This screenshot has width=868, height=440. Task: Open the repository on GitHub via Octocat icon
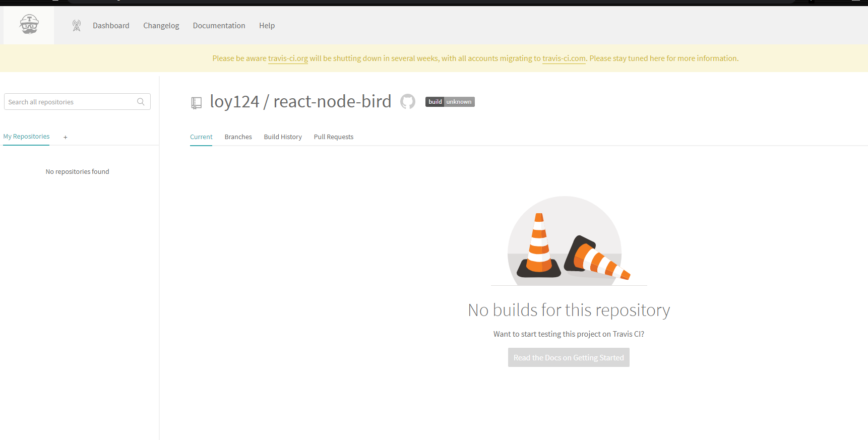tap(408, 102)
